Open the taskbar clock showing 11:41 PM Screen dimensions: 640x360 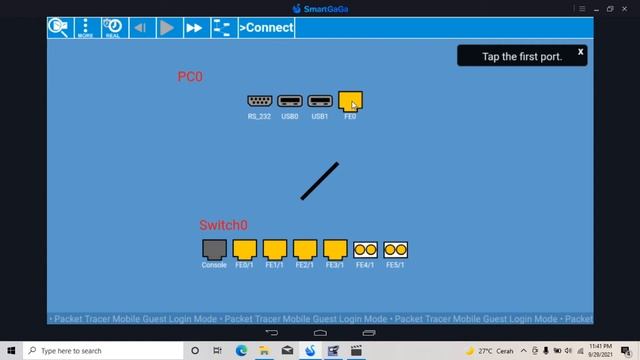tap(600, 351)
